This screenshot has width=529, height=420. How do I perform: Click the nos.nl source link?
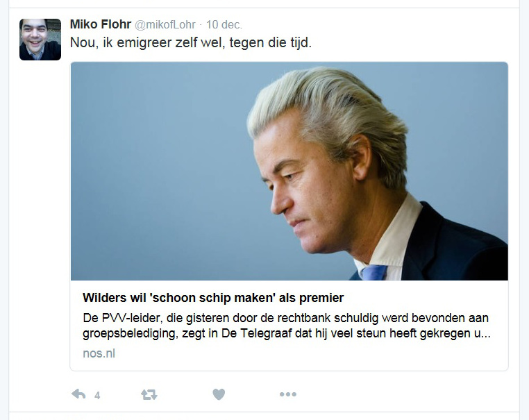pyautogui.click(x=99, y=353)
